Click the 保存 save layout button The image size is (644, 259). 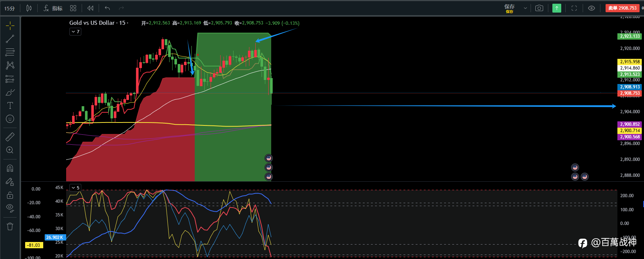click(x=510, y=8)
